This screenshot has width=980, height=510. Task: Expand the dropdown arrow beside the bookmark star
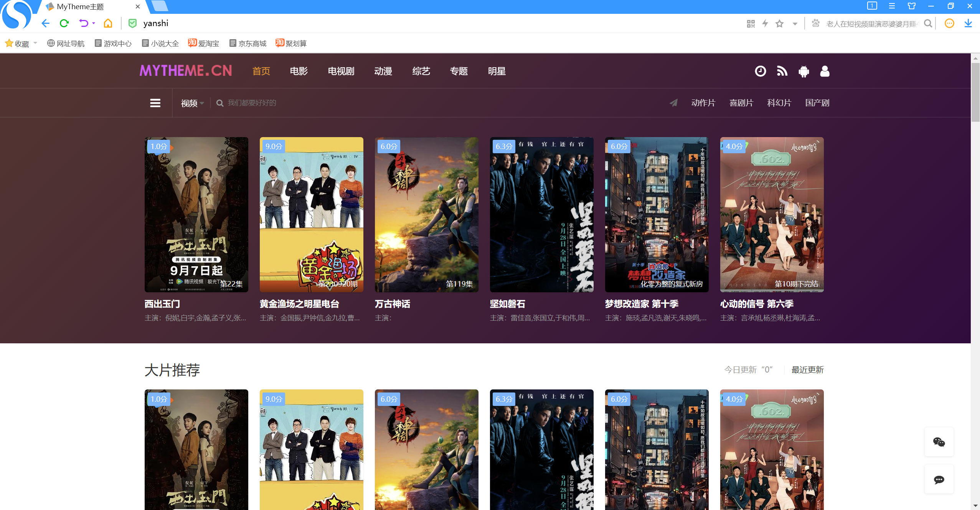[x=795, y=24]
